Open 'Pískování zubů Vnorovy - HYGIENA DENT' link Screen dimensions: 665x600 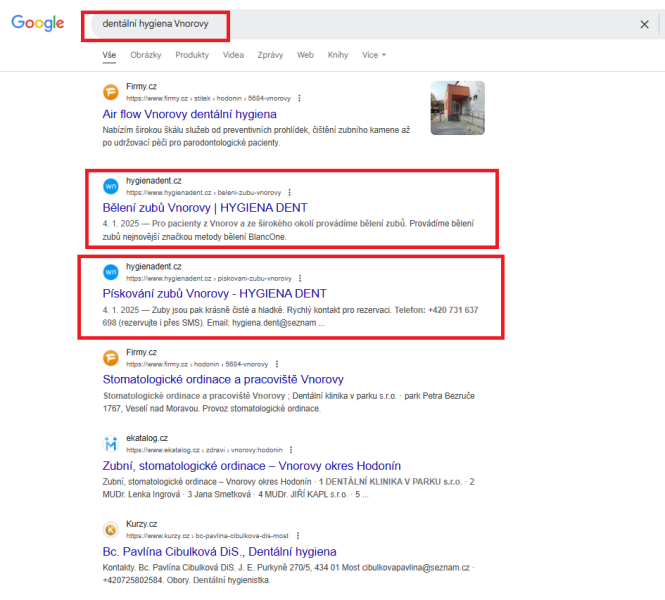coord(215,293)
